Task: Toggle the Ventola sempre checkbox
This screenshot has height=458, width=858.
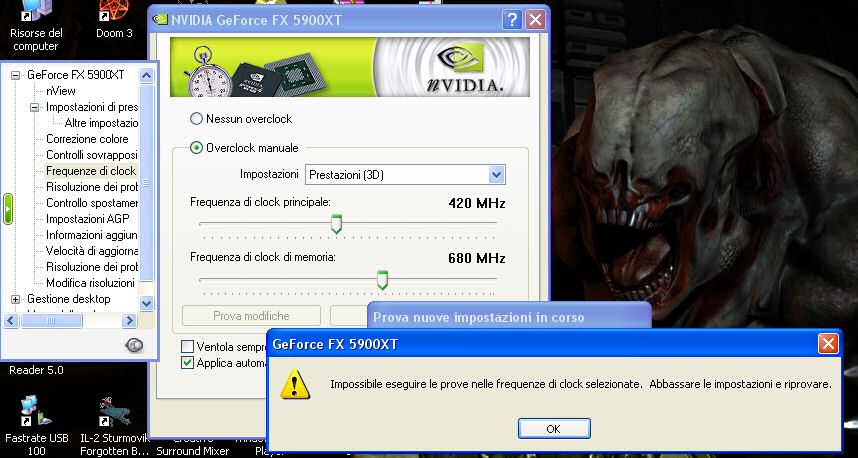Action: pos(187,346)
